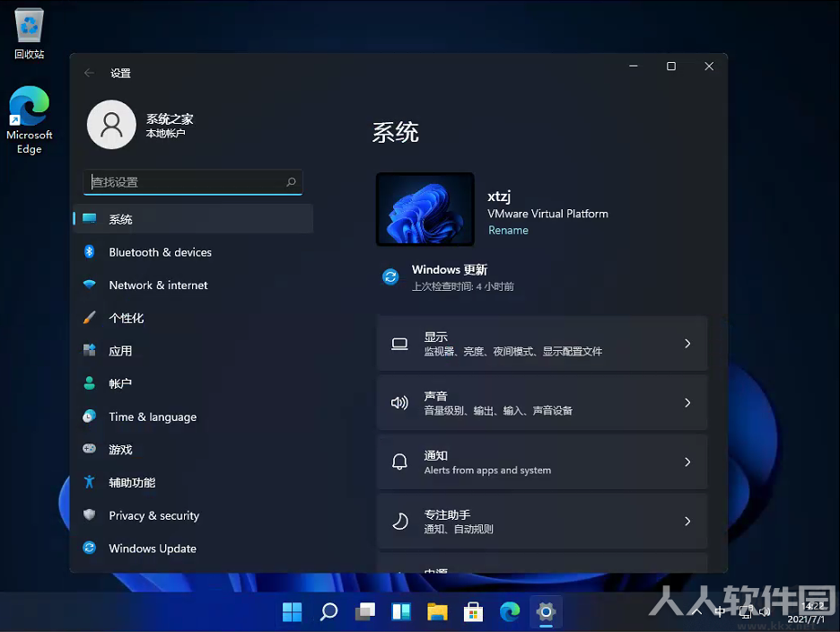Open 通知 notifications settings card

542,461
